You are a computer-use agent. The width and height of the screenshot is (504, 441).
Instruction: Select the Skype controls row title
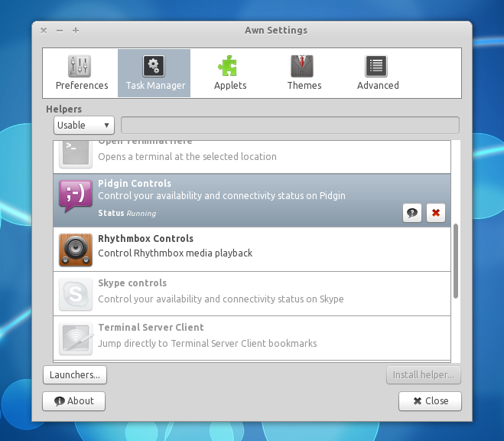132,283
